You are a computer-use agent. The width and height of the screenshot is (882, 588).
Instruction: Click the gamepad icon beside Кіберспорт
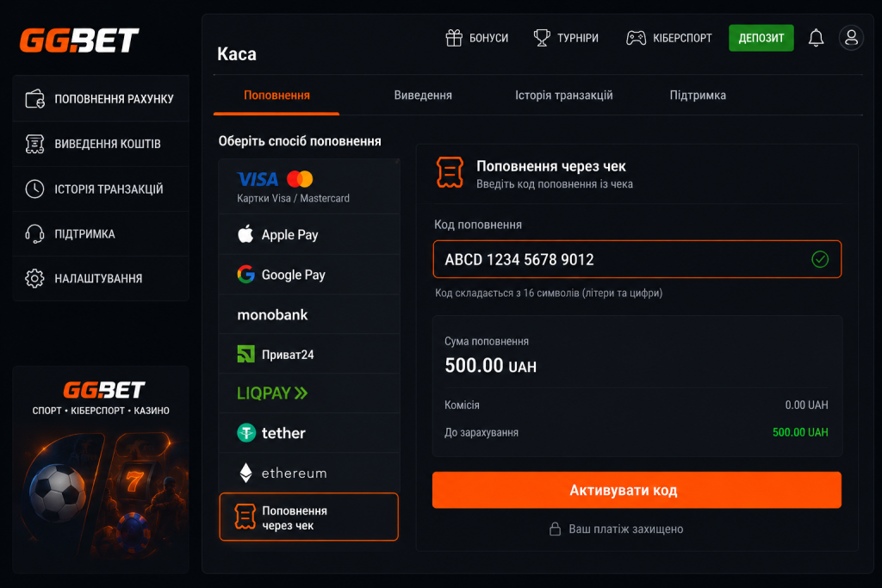tap(637, 38)
